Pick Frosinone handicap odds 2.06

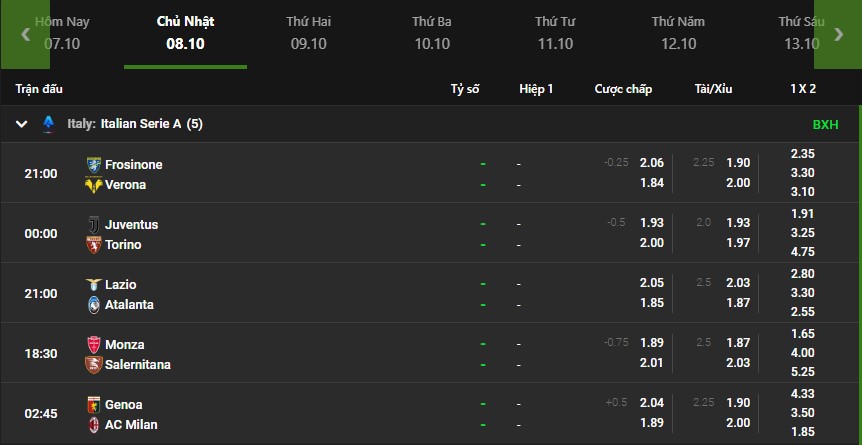[x=652, y=163]
